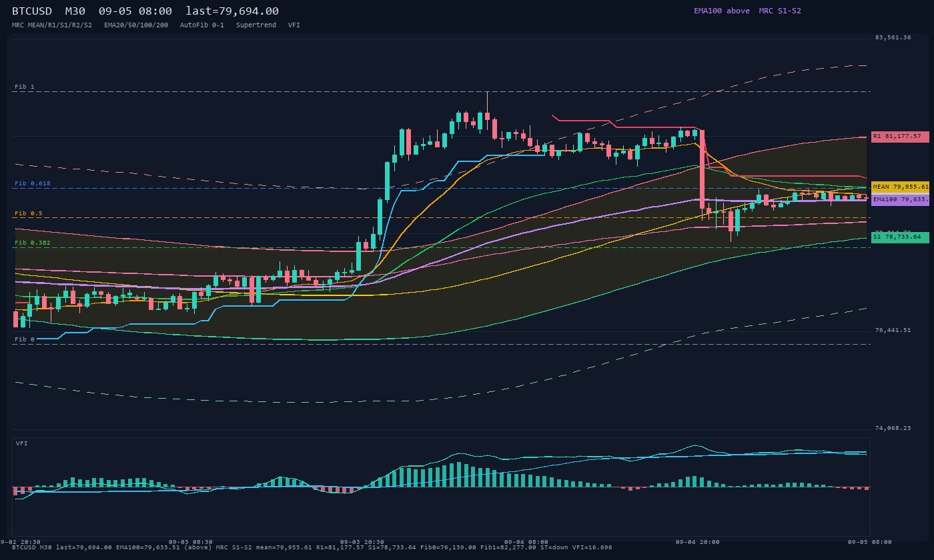The image size is (934, 560).
Task: Click the 'MRC S1-S2' label in the top-right header
Action: (780, 11)
